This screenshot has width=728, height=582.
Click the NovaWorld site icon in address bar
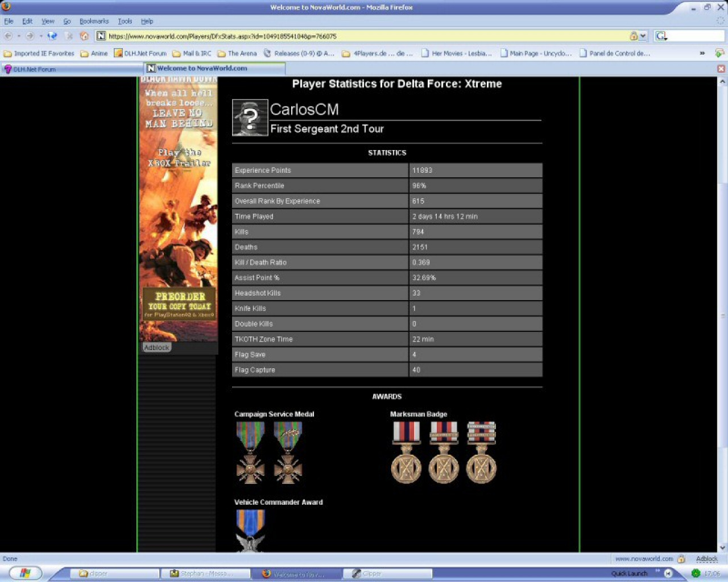click(101, 36)
